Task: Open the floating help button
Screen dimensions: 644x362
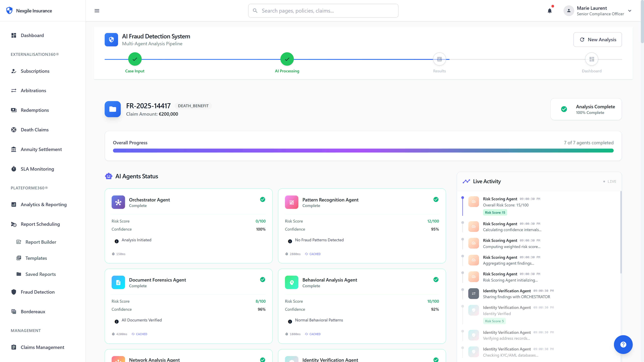Action: 623,345
